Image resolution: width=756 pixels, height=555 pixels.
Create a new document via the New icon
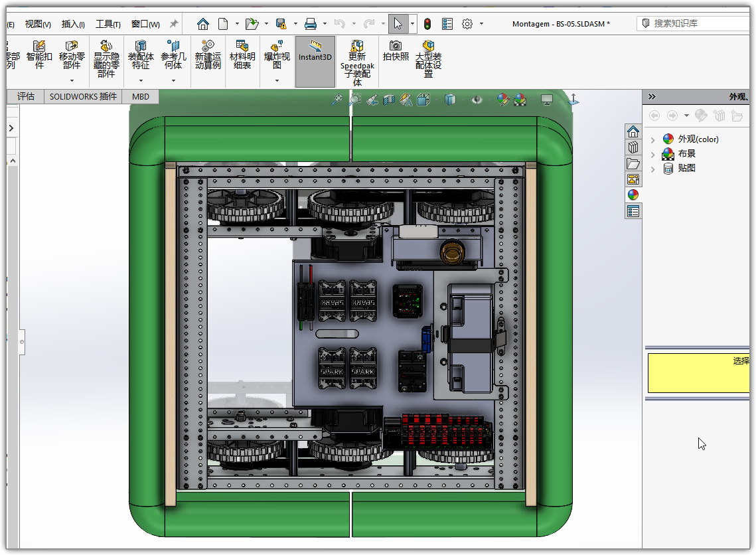pyautogui.click(x=223, y=24)
